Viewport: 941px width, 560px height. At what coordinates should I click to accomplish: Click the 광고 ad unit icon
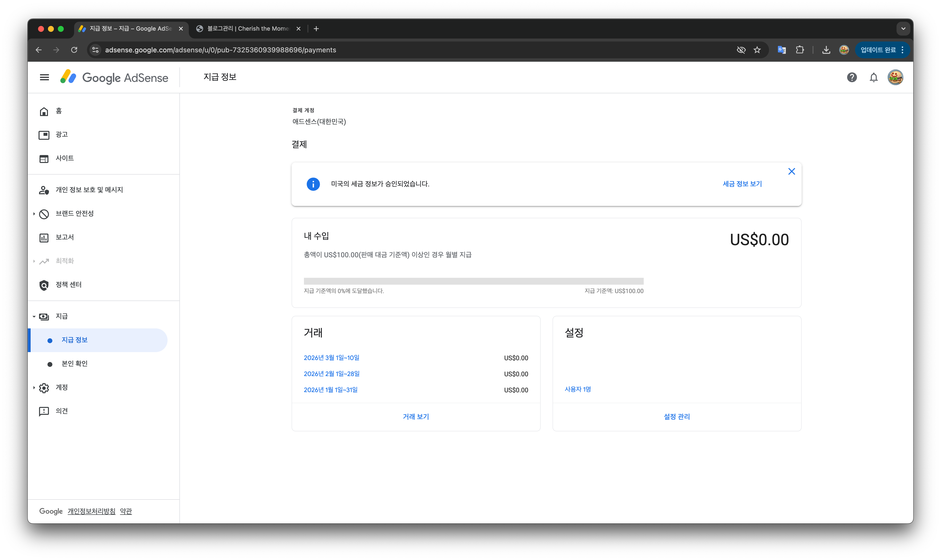[44, 135]
